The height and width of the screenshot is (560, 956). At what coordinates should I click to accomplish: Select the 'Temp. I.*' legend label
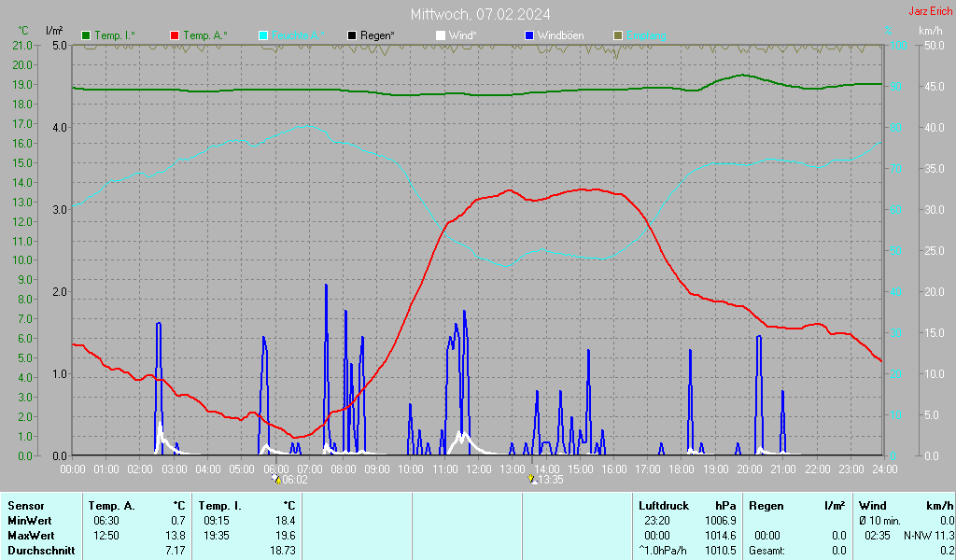click(x=115, y=35)
